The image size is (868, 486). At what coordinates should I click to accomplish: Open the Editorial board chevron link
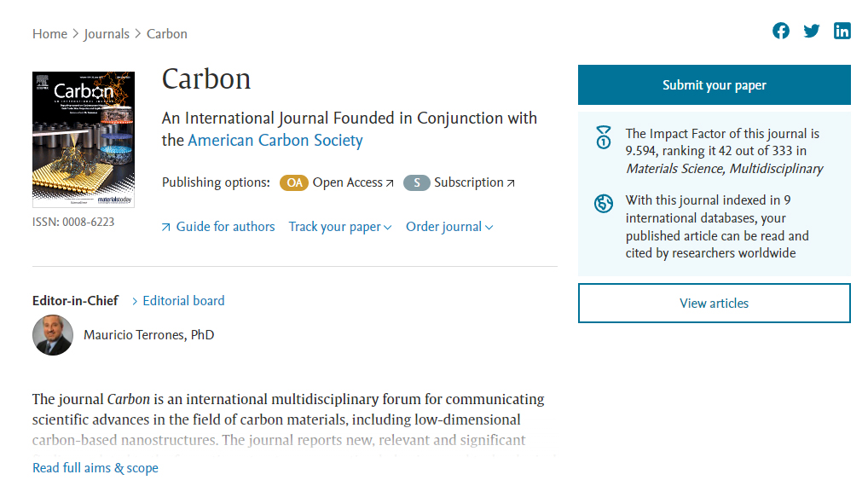tap(178, 301)
